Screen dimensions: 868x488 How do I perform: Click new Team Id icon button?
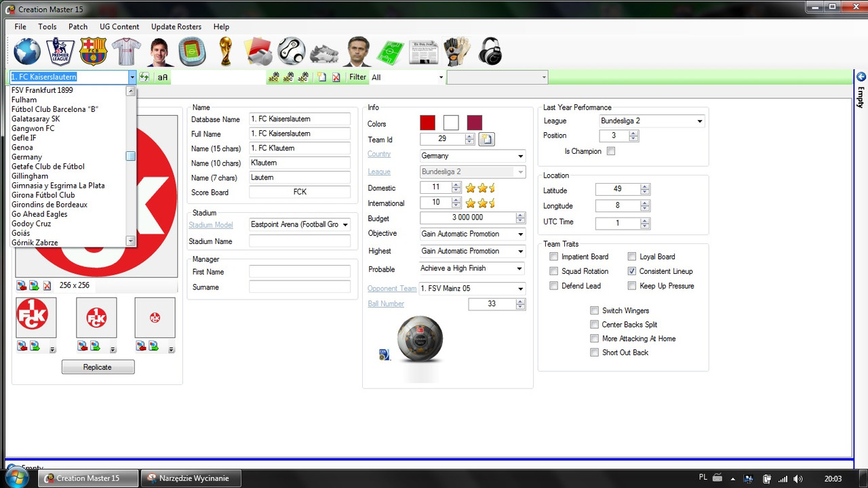point(487,139)
